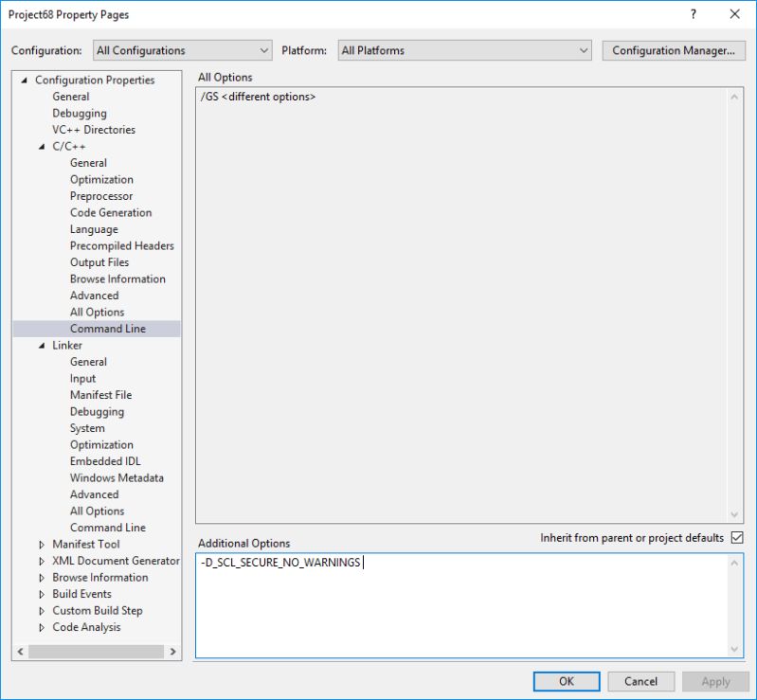Collapse the C/C++ tree node

(x=42, y=146)
